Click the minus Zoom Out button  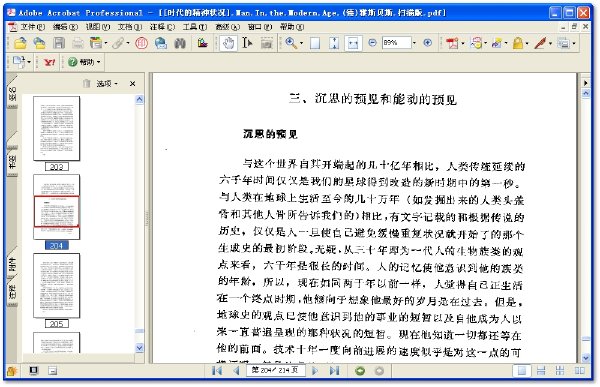click(372, 43)
